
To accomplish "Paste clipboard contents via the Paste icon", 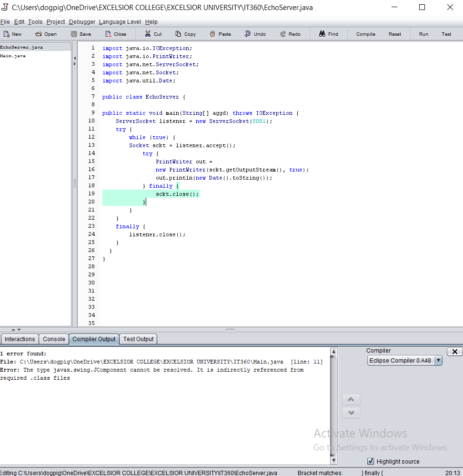I will coord(219,34).
